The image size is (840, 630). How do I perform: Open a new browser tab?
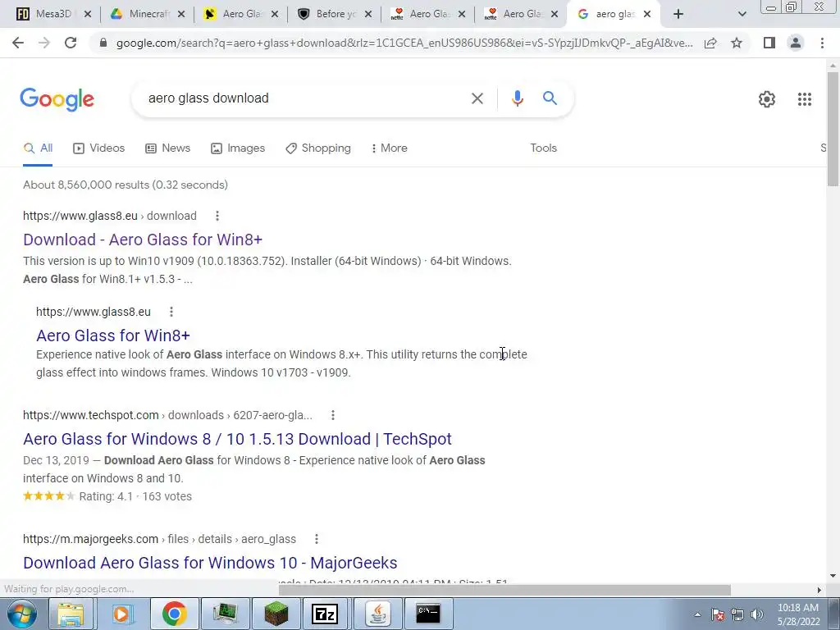(678, 15)
